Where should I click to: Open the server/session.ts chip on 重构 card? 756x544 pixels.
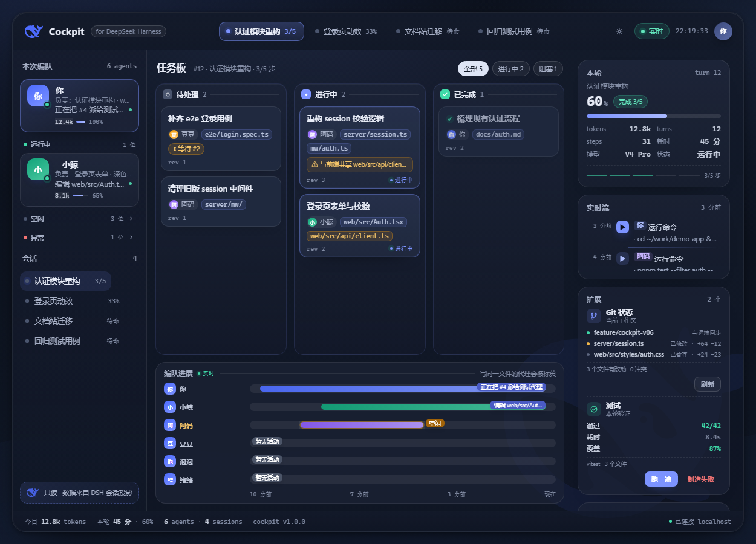[x=376, y=134]
